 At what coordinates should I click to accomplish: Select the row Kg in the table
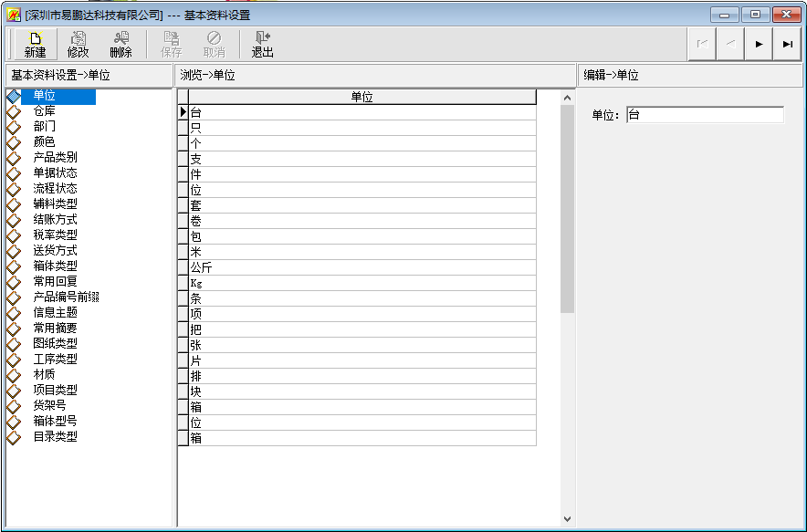362,283
